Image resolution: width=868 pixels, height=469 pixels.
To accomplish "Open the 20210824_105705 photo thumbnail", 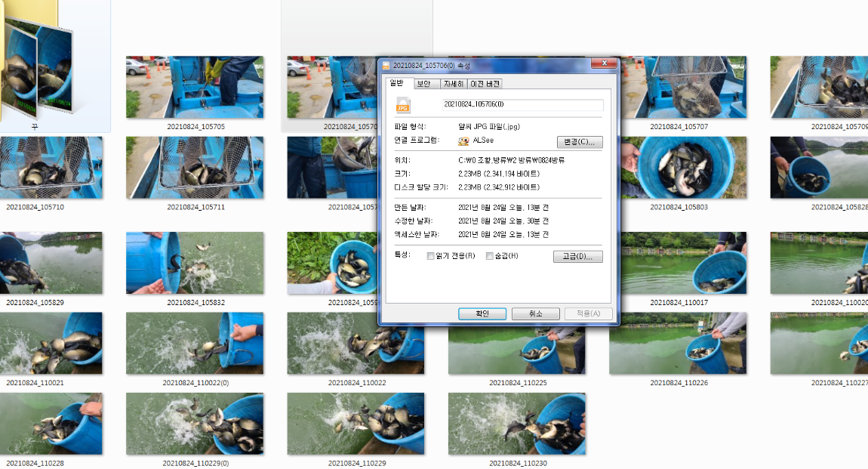I will tap(194, 85).
